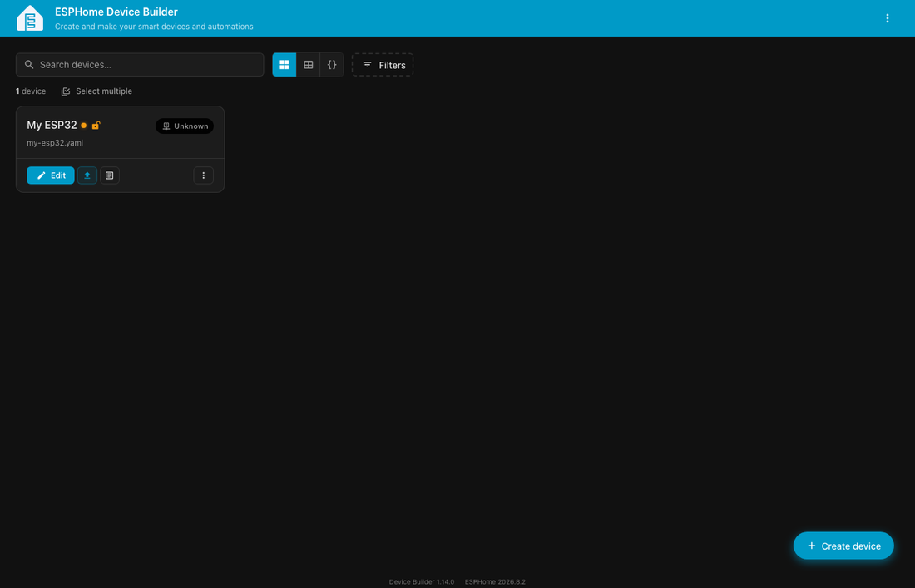This screenshot has width=915, height=588.
Task: Edit the My ESP32 device
Action: tap(51, 175)
